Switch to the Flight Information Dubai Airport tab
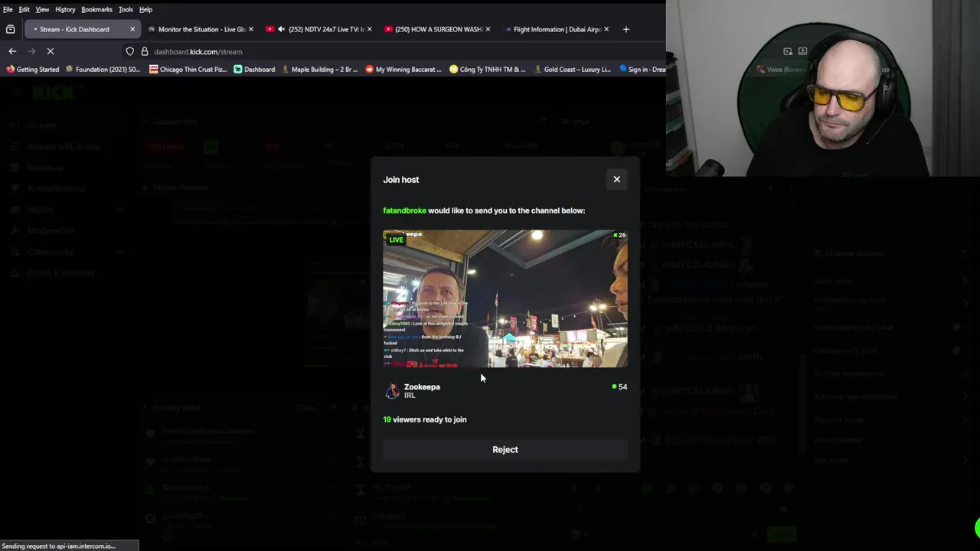 tap(557, 29)
